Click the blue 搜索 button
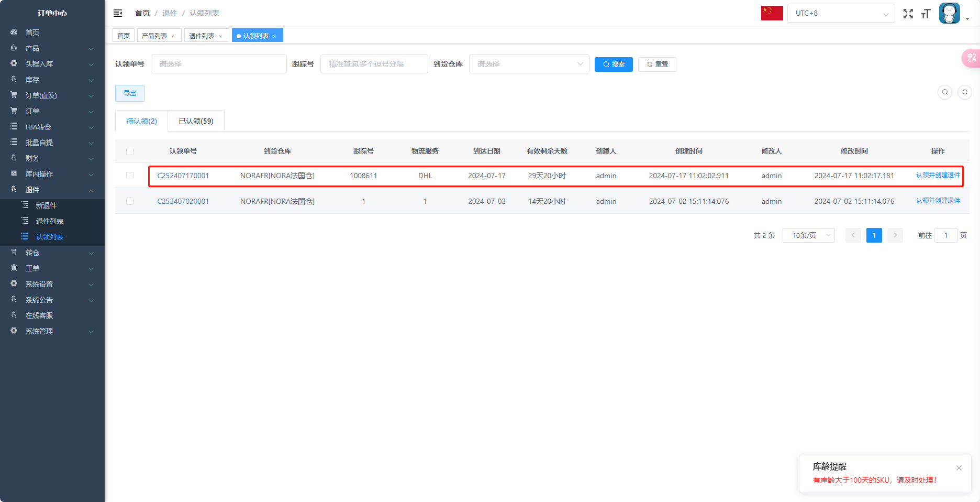980x502 pixels. (614, 64)
